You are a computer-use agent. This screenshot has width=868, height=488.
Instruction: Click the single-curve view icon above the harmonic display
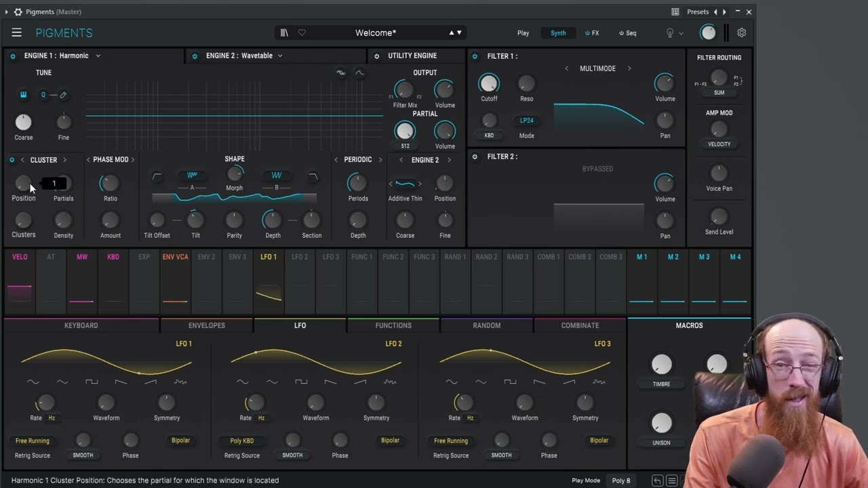pos(359,73)
